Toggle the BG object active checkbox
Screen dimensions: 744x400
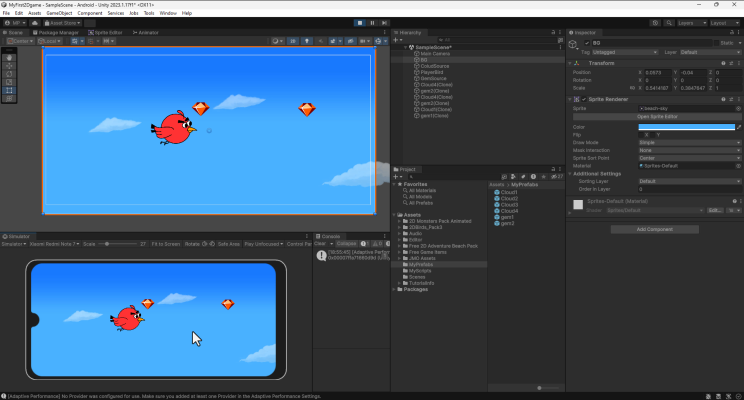pyautogui.click(x=585, y=43)
